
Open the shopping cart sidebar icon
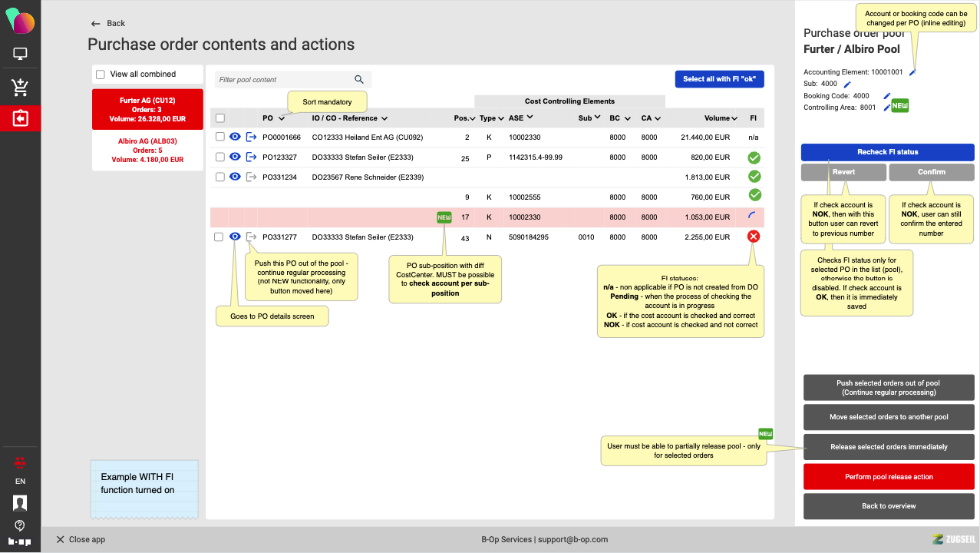point(20,88)
